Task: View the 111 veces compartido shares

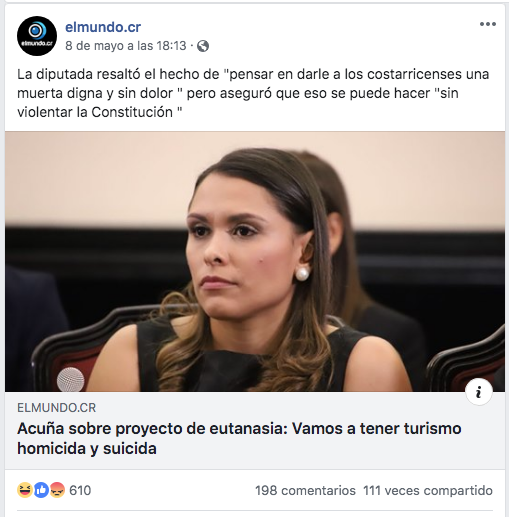Action: [x=428, y=491]
